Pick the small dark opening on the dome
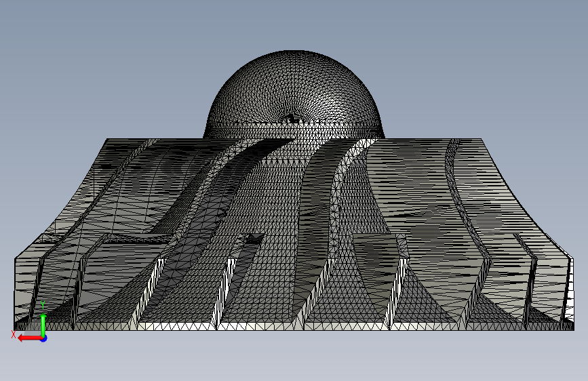The image size is (588, 381). coord(292,119)
